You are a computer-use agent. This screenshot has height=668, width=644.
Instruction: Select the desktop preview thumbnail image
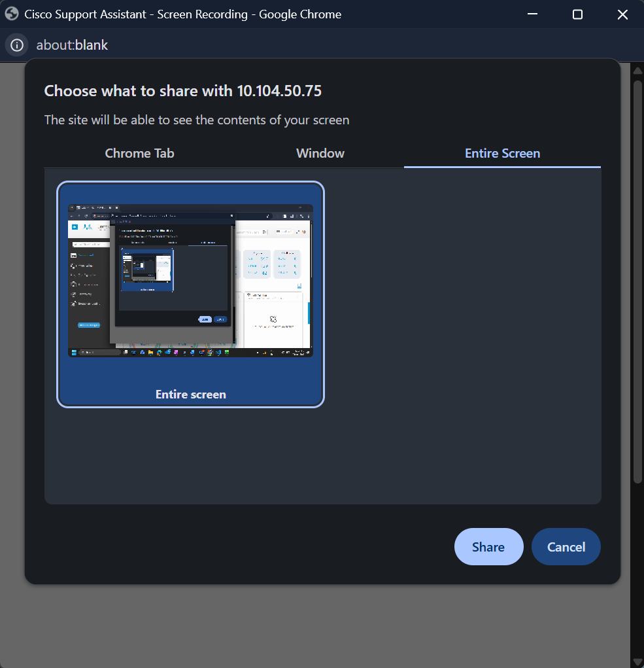[x=190, y=281]
